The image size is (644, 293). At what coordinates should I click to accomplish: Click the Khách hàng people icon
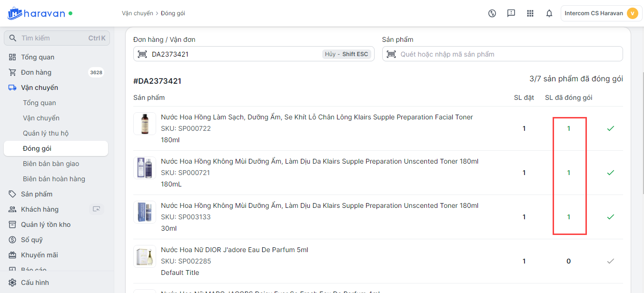(12, 209)
